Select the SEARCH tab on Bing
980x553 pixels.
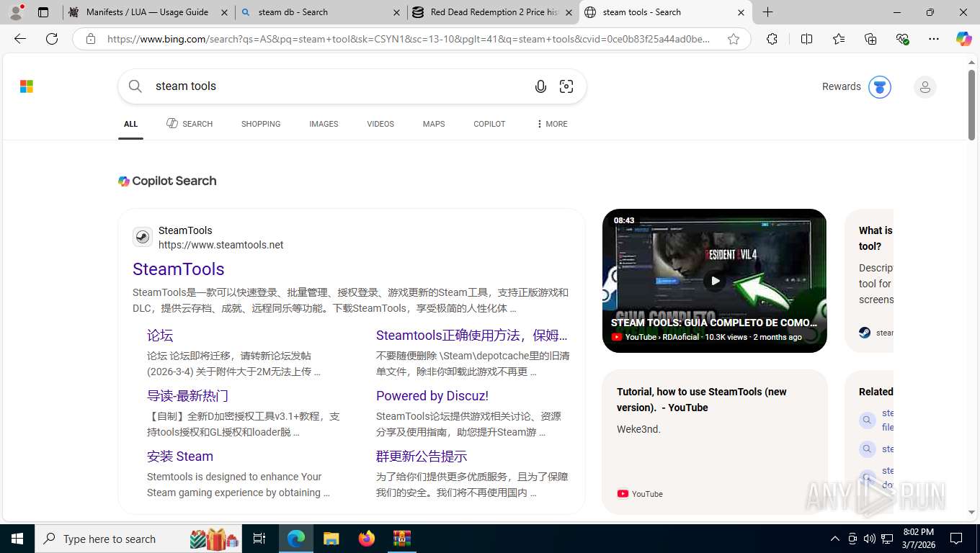(190, 124)
